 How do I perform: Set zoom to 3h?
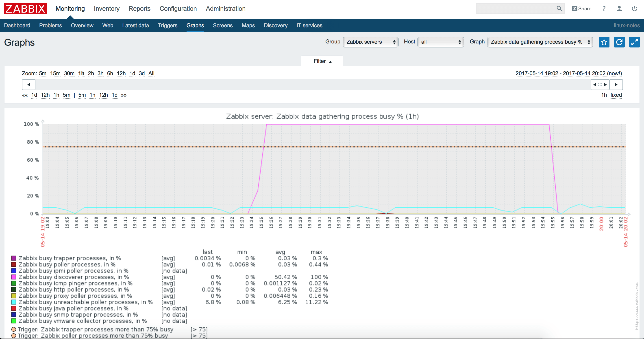[x=100, y=73]
